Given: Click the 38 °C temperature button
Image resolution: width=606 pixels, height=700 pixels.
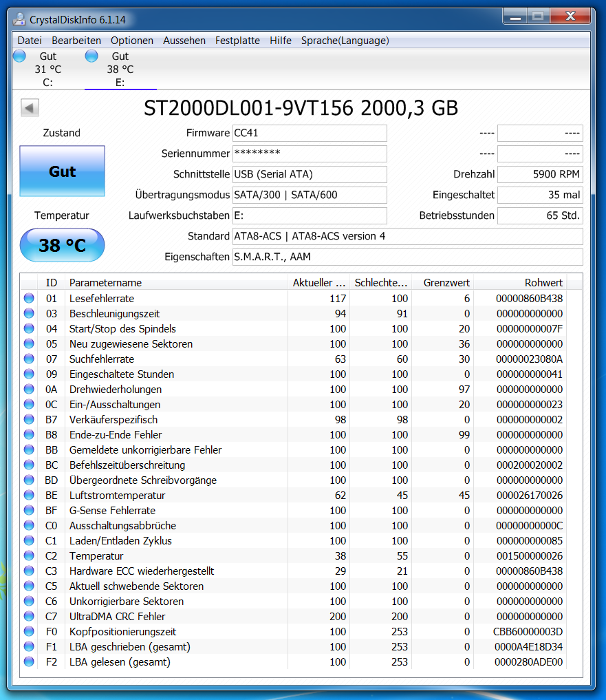Looking at the screenshot, I should [63, 245].
